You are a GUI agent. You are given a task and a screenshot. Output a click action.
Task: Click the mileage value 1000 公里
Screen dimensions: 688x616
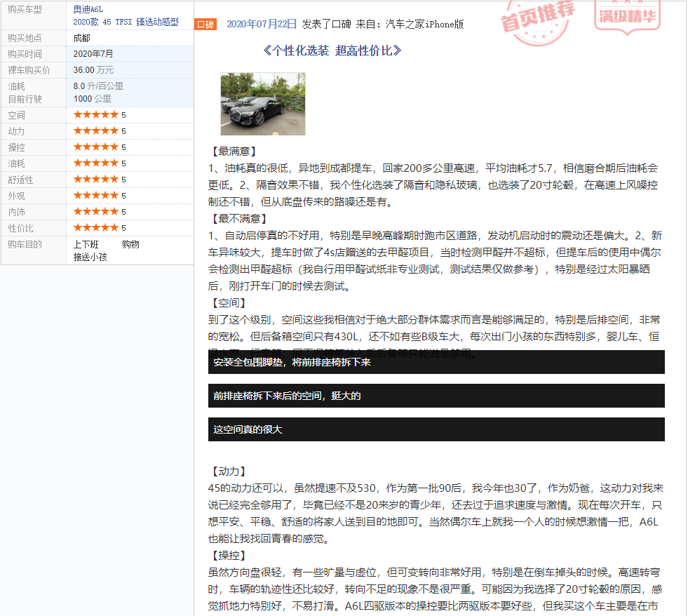[92, 99]
